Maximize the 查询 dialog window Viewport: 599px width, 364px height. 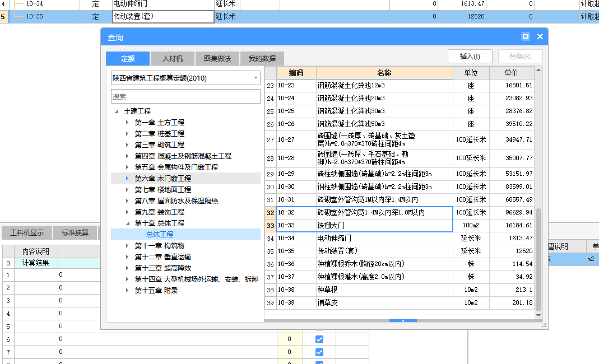(526, 36)
